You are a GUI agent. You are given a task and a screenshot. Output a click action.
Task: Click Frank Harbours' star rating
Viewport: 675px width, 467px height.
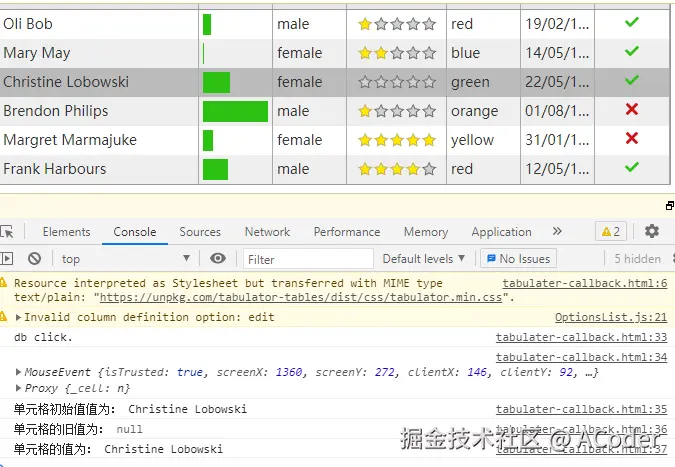point(396,169)
